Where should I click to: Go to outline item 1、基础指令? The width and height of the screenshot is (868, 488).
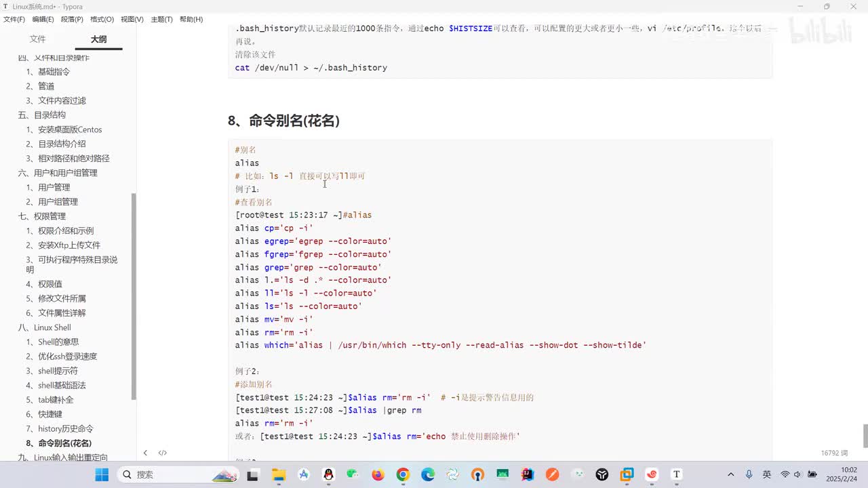[48, 72]
